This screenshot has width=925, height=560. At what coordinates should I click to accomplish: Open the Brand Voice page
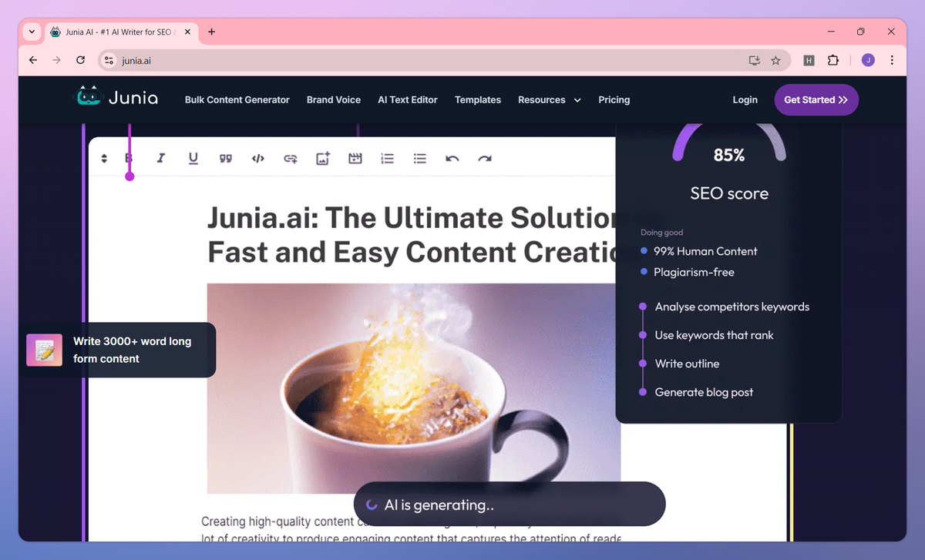tap(334, 99)
